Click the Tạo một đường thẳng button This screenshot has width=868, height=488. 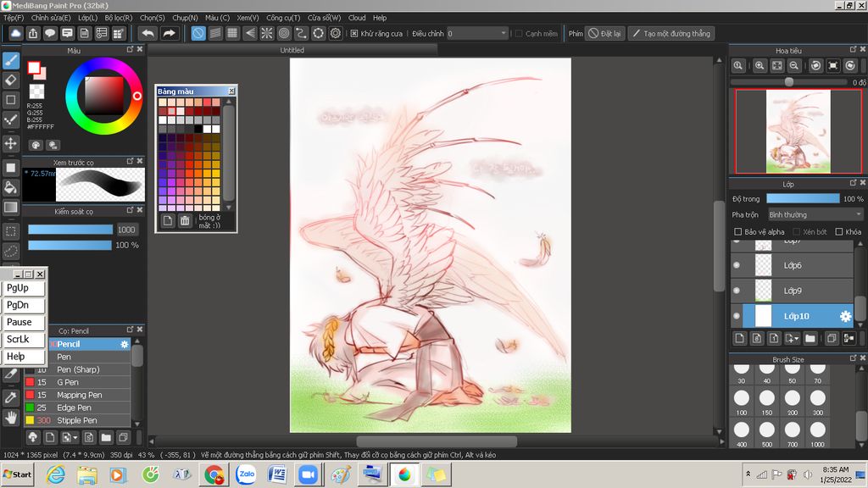(671, 34)
